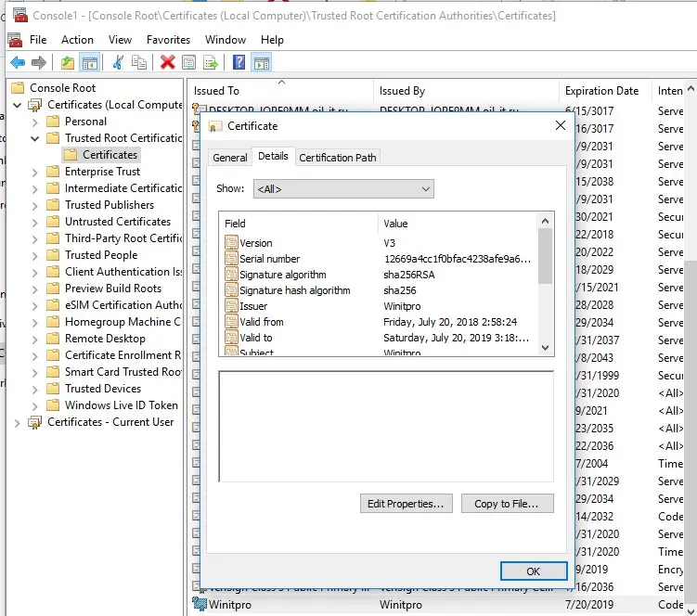The width and height of the screenshot is (697, 616).
Task: Click the Copy to File button
Action: [512, 504]
